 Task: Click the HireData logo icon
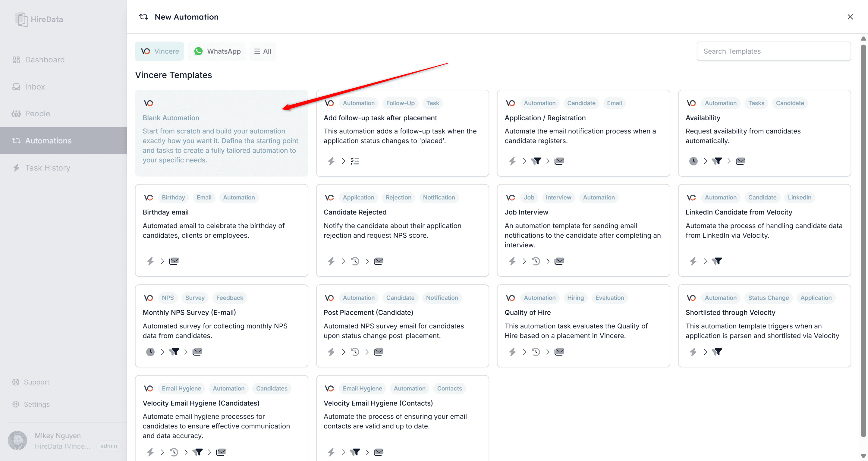tap(22, 19)
